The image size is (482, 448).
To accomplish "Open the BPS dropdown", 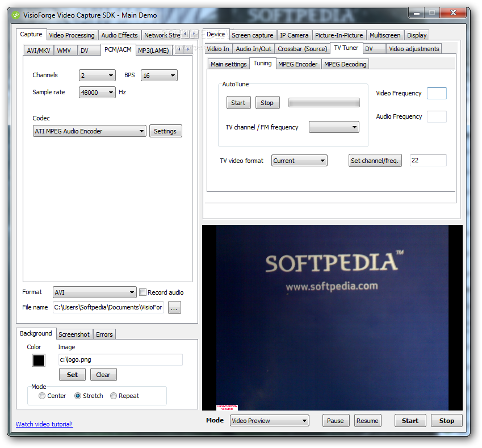I will pos(159,76).
